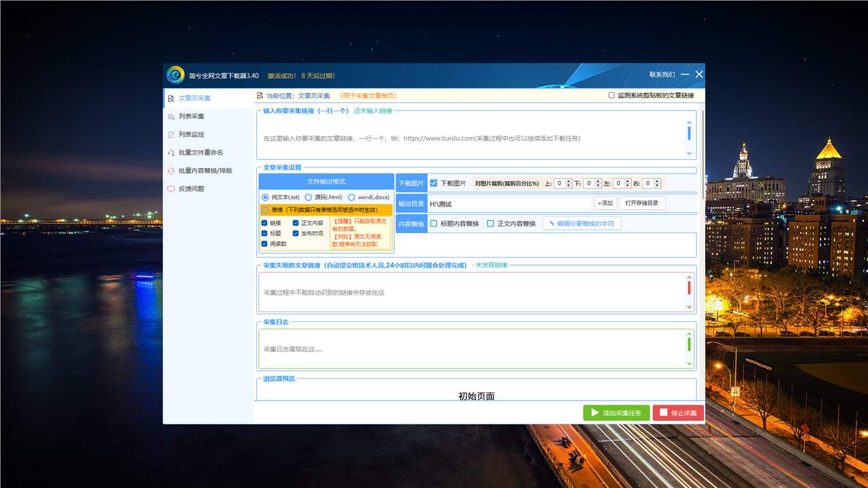The width and height of the screenshot is (868, 488).
Task: Click the 列表采集 sidebar icon
Action: coord(171,117)
